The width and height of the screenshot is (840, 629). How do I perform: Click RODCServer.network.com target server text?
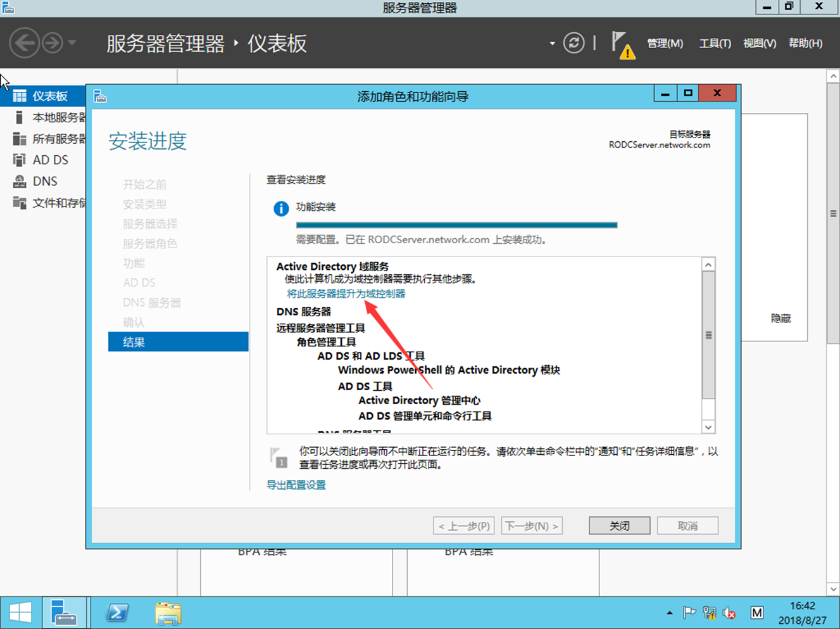pos(660,145)
